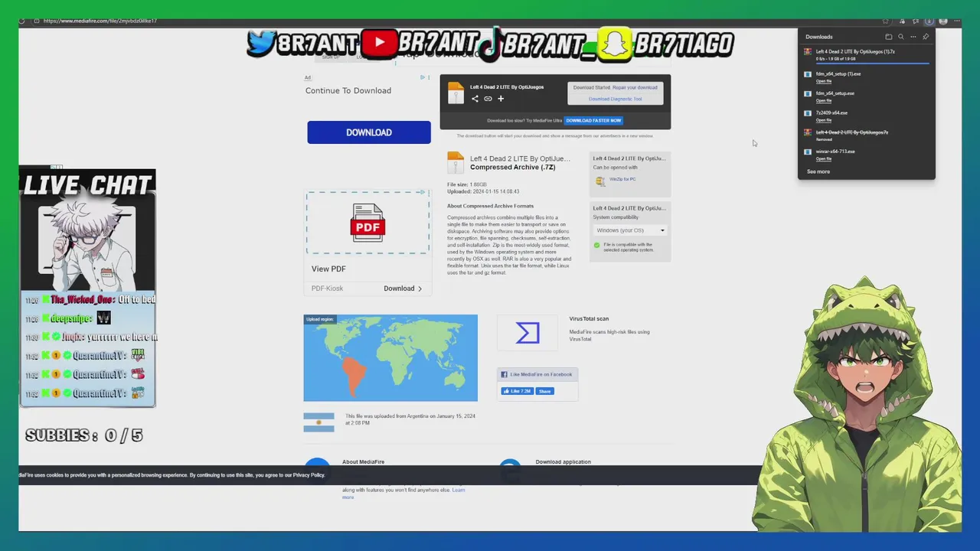Screen dimensions: 980x551
Task: Click the Continue To Download ad text
Action: coord(348,90)
